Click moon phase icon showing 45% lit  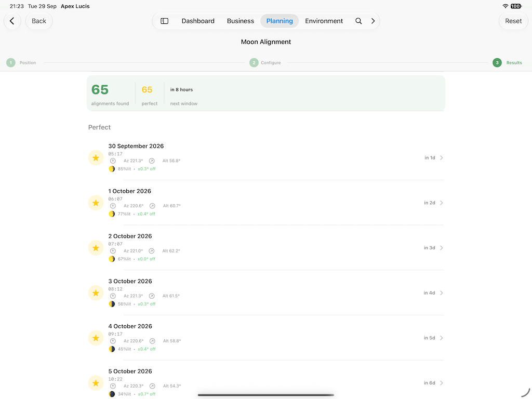pyautogui.click(x=112, y=349)
